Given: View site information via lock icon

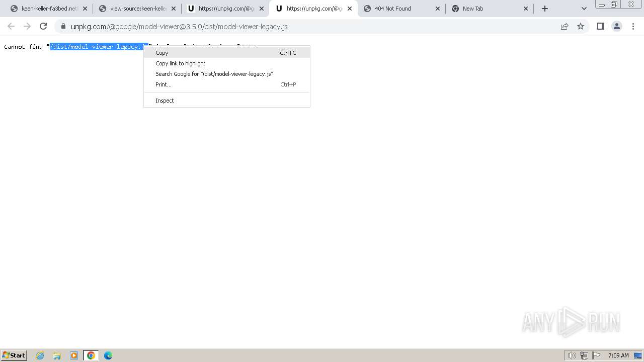Looking at the screenshot, I should [x=63, y=26].
